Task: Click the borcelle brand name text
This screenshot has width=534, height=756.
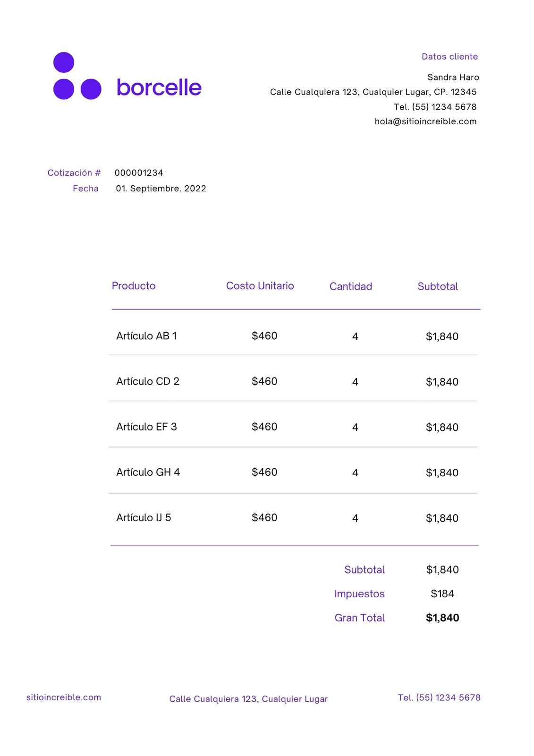Action: coord(159,87)
